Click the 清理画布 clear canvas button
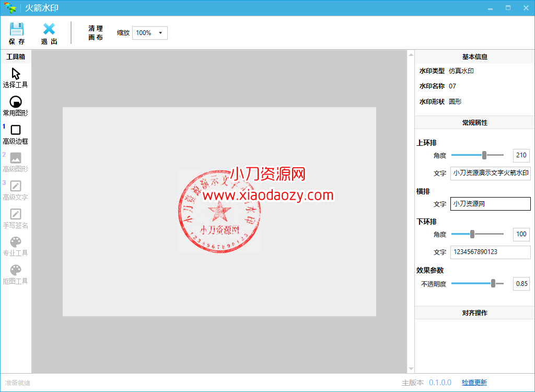The height and width of the screenshot is (392, 535). (x=96, y=33)
